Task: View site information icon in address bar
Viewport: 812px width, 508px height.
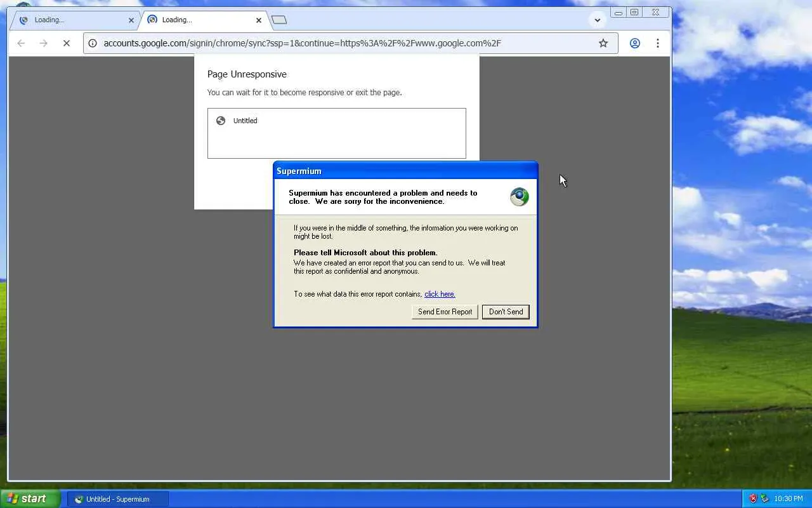Action: click(93, 43)
